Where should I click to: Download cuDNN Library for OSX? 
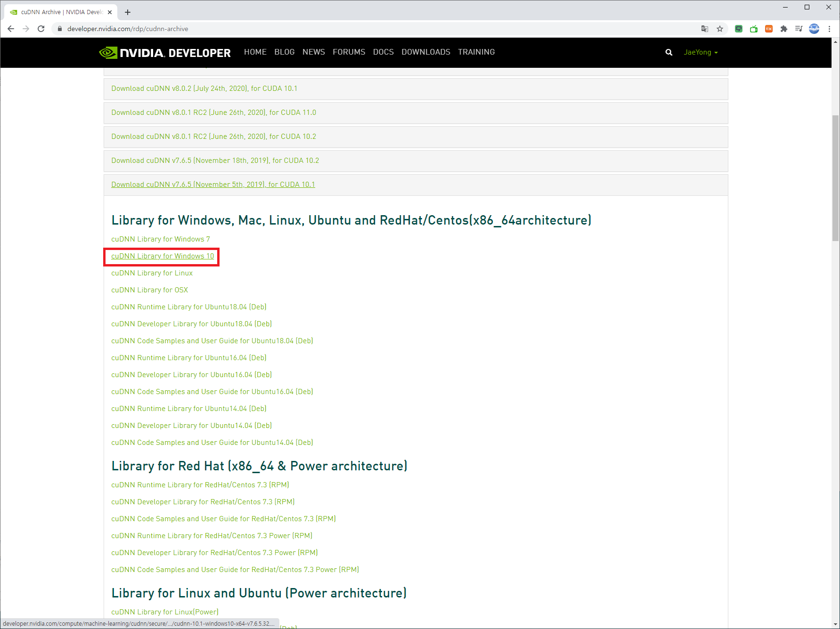(x=150, y=290)
